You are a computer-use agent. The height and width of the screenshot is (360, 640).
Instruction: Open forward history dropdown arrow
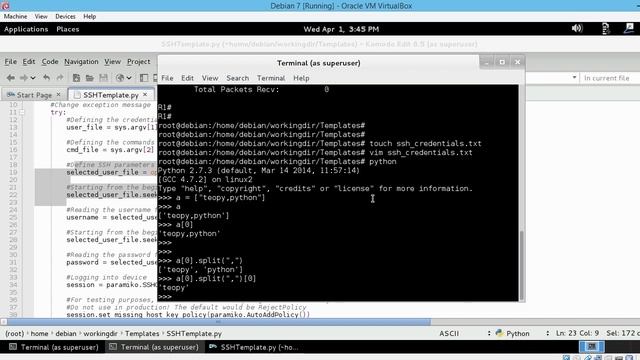33,78
